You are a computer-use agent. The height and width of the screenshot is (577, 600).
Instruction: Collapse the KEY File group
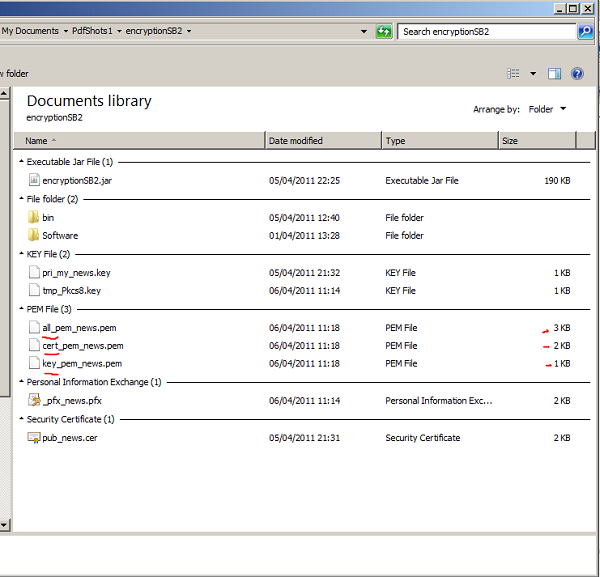(x=21, y=254)
